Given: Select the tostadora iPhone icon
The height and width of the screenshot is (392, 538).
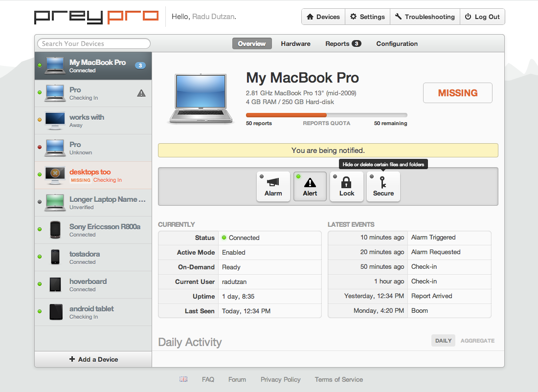Looking at the screenshot, I should [x=55, y=257].
